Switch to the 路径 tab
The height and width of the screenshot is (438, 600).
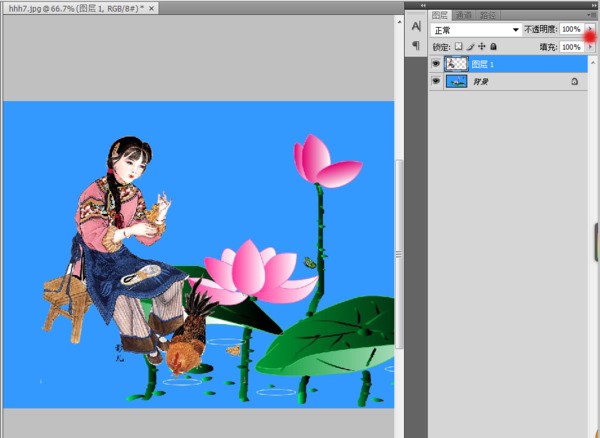coord(488,15)
